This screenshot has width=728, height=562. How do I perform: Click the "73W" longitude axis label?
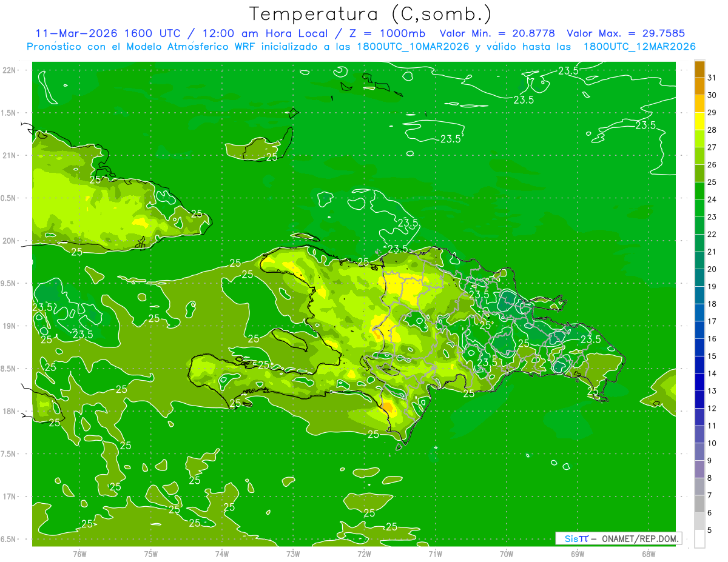293,554
